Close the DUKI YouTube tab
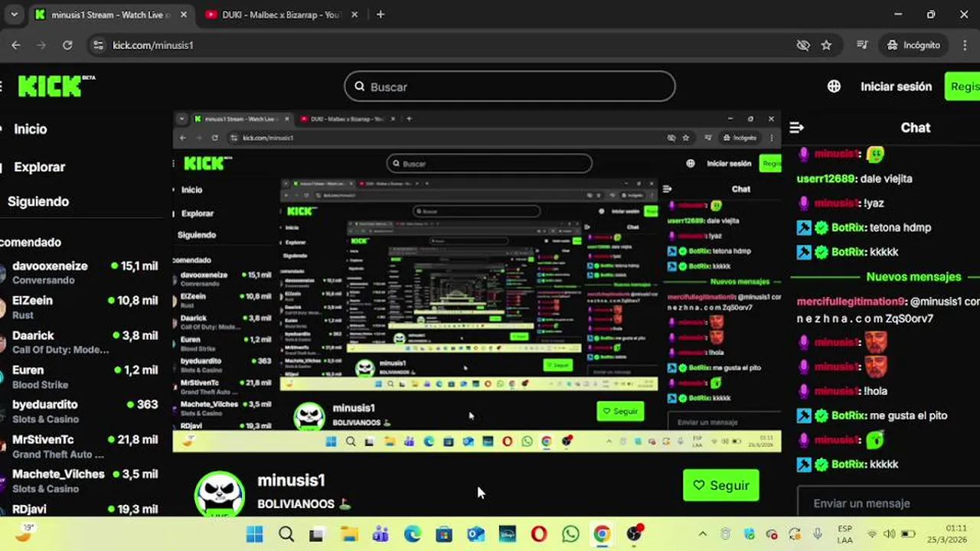 click(354, 15)
